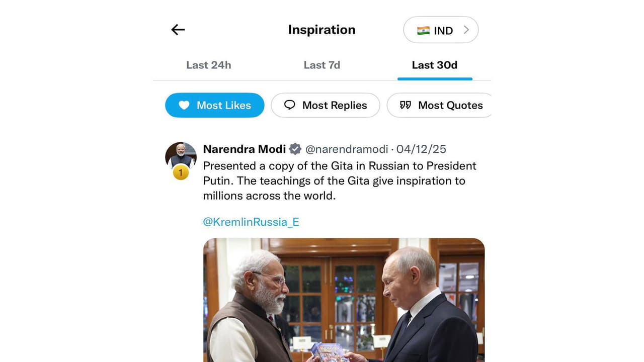This screenshot has width=644, height=362.
Task: Open the @KremlinRussia_E mention
Action: 251,222
